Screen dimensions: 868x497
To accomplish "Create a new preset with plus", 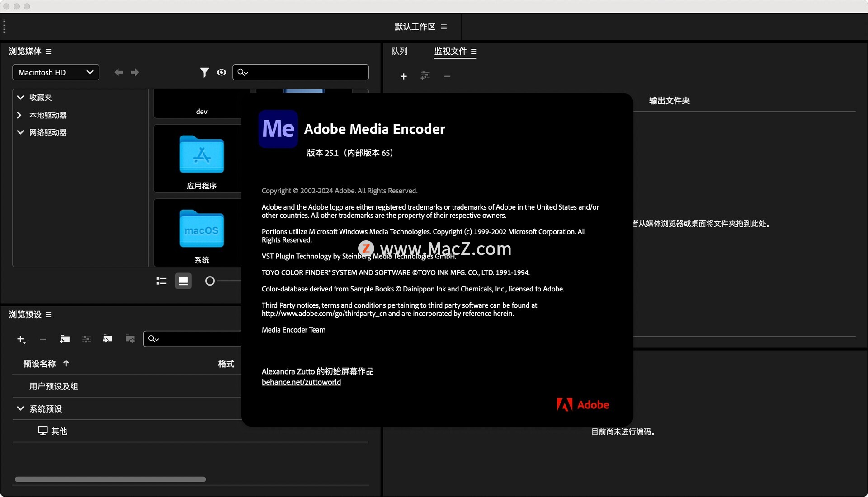I will [21, 339].
